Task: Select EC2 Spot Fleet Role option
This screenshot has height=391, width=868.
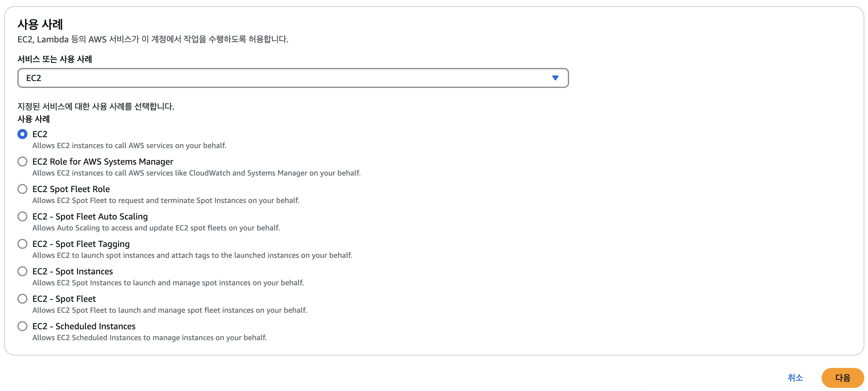Action: tap(22, 189)
